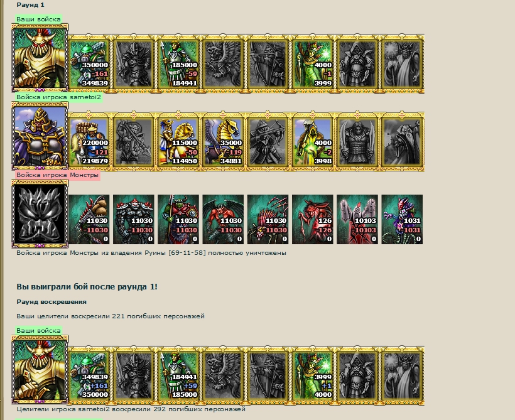Click the monster unit showing 10103
515x420 pixels.
(x=357, y=219)
